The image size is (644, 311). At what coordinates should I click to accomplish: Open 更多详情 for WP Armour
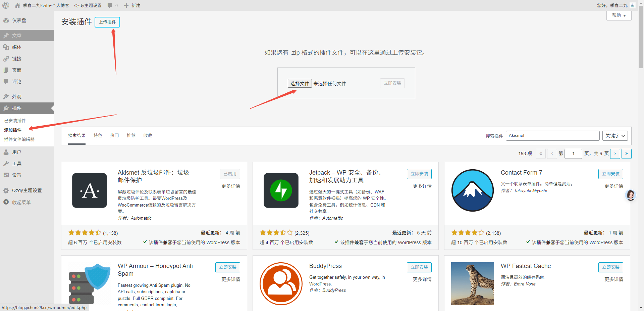point(231,279)
